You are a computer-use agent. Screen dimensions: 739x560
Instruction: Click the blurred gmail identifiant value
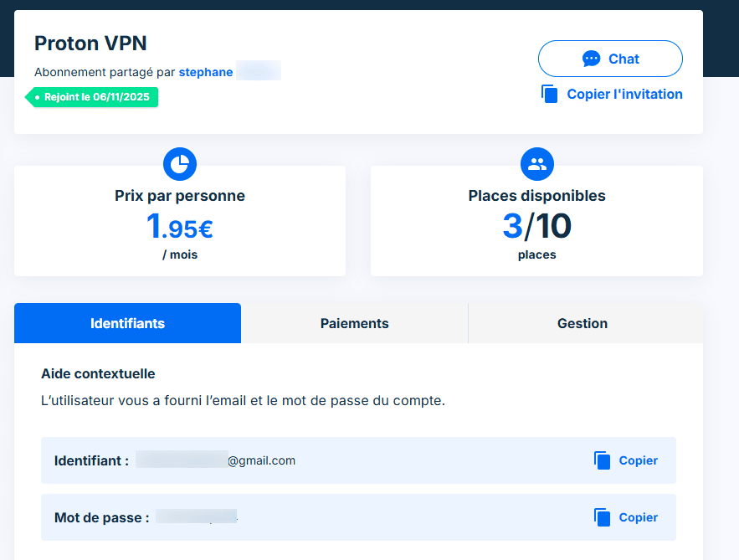pyautogui.click(x=218, y=460)
